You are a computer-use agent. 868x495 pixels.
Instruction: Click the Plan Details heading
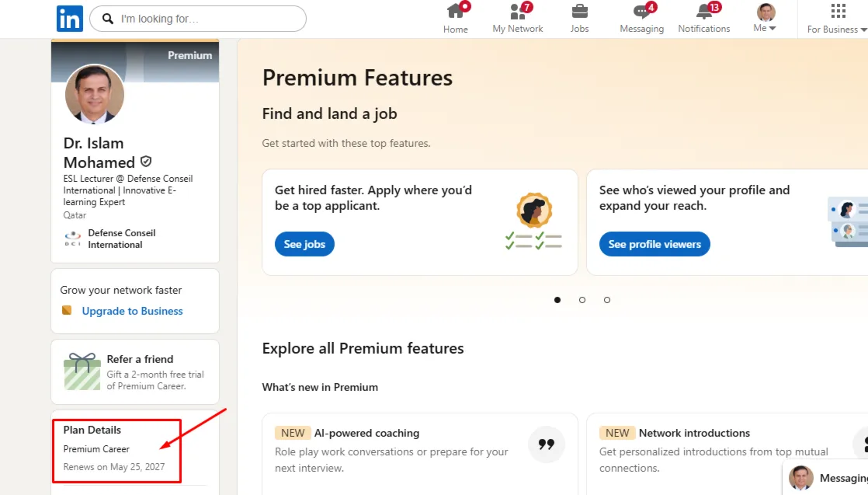click(x=92, y=430)
